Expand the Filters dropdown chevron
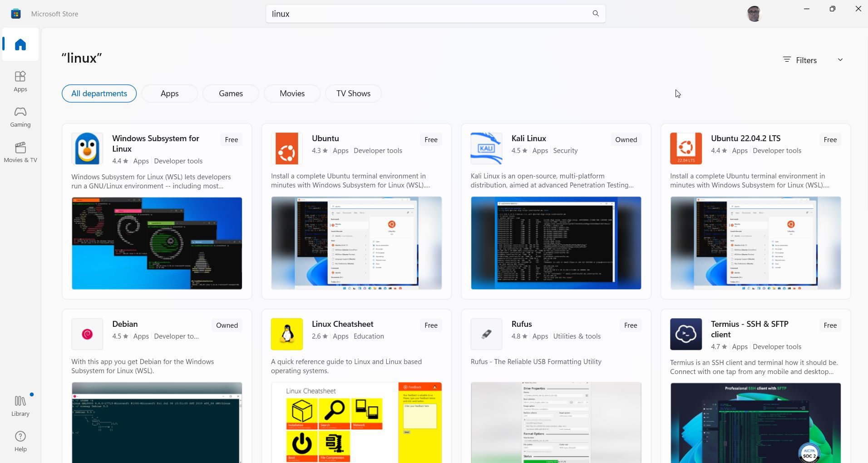This screenshot has width=868, height=463. (x=840, y=59)
